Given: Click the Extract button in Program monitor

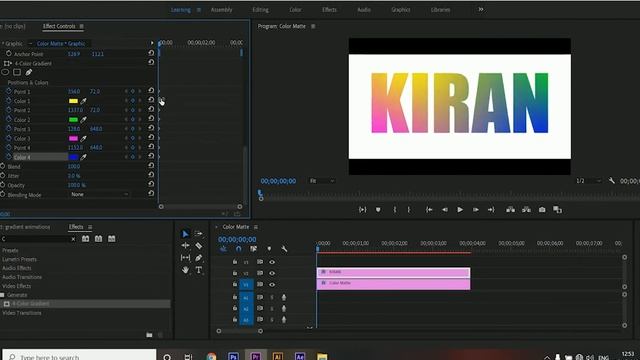Looking at the screenshot, I should [526, 209].
